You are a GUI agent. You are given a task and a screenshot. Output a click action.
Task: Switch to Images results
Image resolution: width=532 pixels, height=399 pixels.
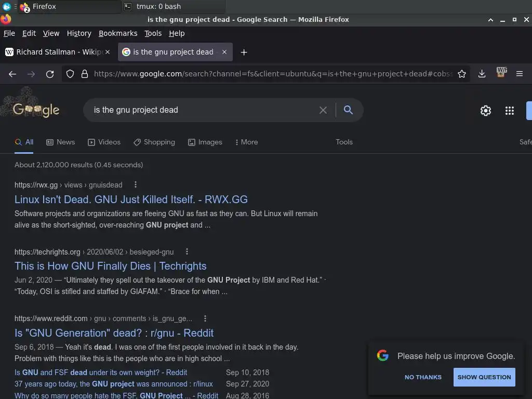(x=205, y=142)
